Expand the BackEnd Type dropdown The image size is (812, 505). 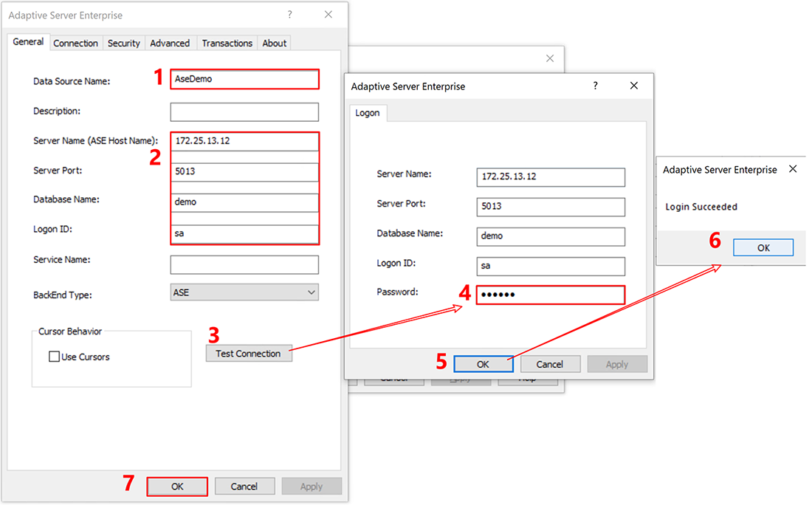[311, 292]
